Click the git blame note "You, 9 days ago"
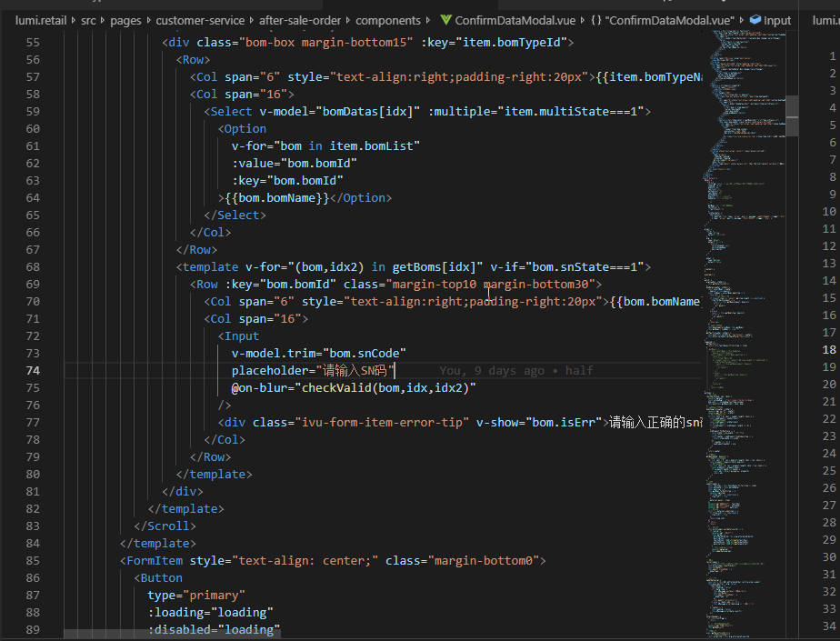The width and height of the screenshot is (840, 641). click(491, 370)
